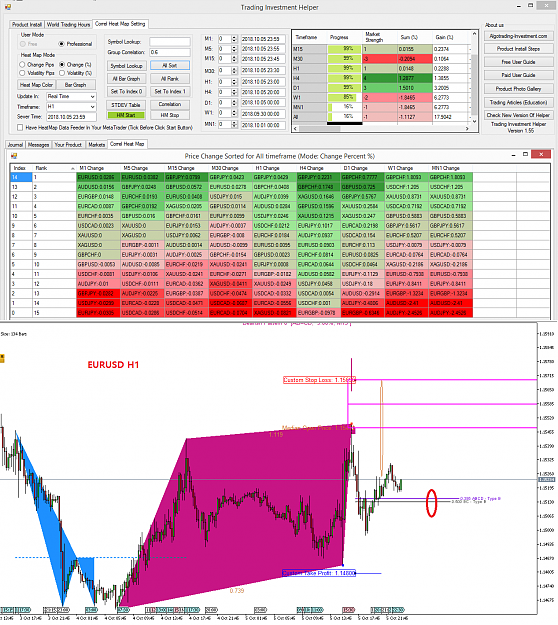Select the lower Correl Heat Map tab

pyautogui.click(x=127, y=144)
